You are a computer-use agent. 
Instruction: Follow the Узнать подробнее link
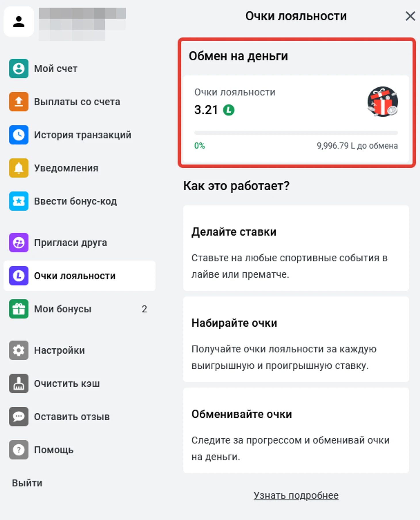pyautogui.click(x=296, y=495)
